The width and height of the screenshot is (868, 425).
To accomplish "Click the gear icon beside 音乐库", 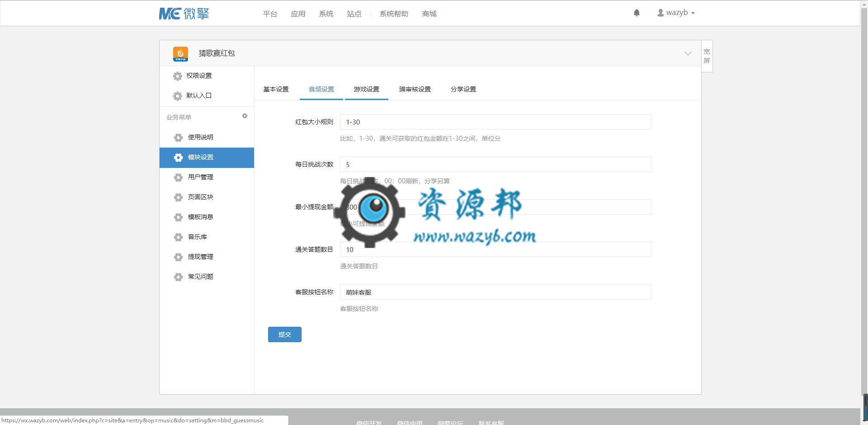I will click(179, 237).
